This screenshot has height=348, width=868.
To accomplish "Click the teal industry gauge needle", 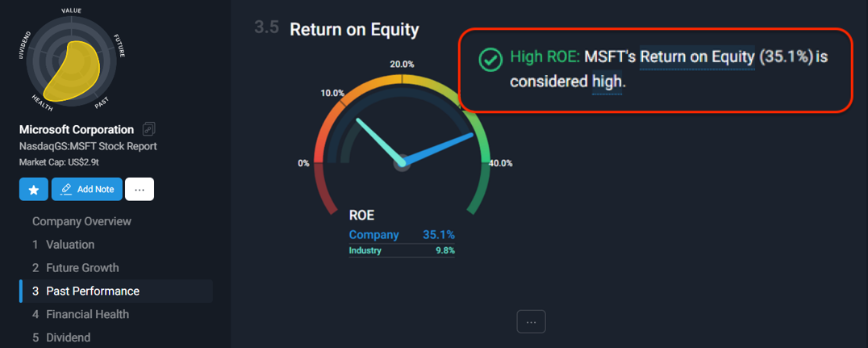I will point(379,141).
